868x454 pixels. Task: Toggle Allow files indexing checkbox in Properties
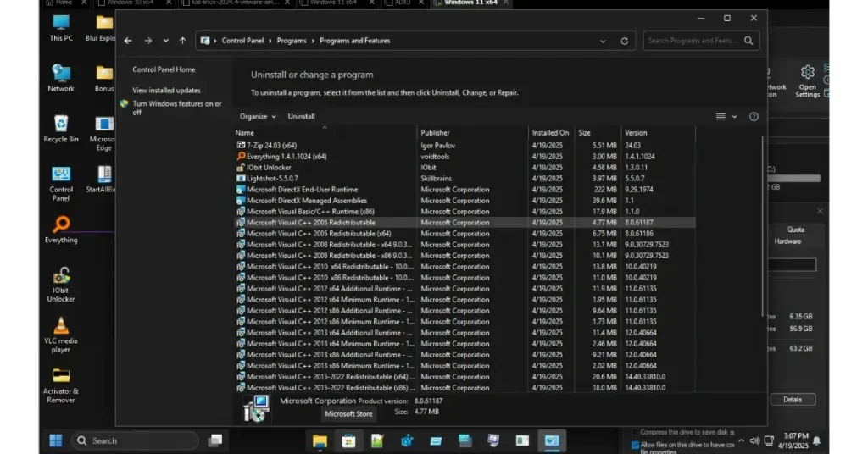pyautogui.click(x=635, y=445)
